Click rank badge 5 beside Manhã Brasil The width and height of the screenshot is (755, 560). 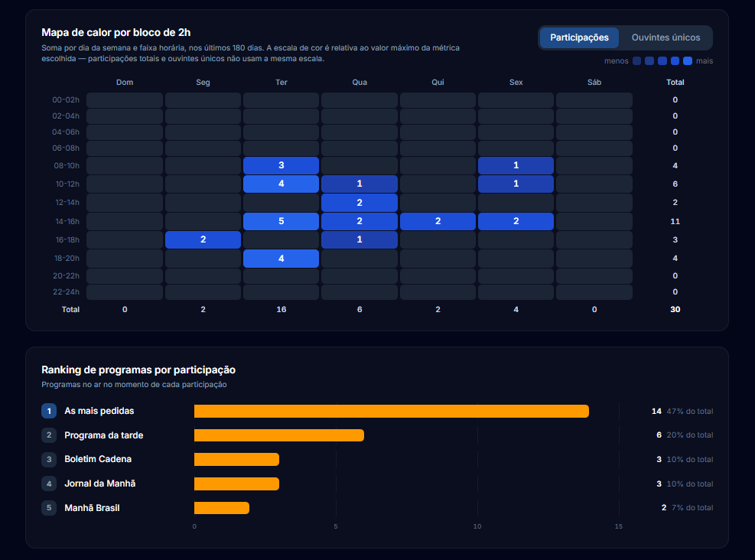[49, 507]
